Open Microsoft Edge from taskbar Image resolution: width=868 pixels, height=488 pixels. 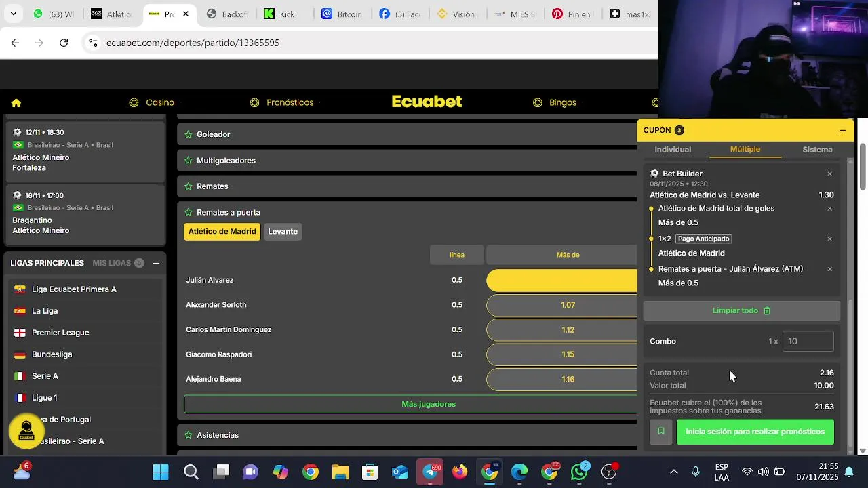(x=519, y=472)
